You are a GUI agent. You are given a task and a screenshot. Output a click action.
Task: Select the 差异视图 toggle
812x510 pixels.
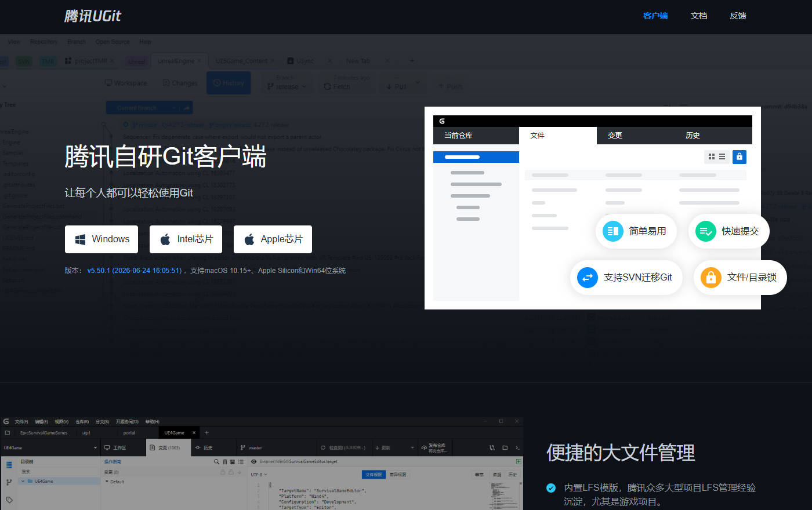point(397,475)
